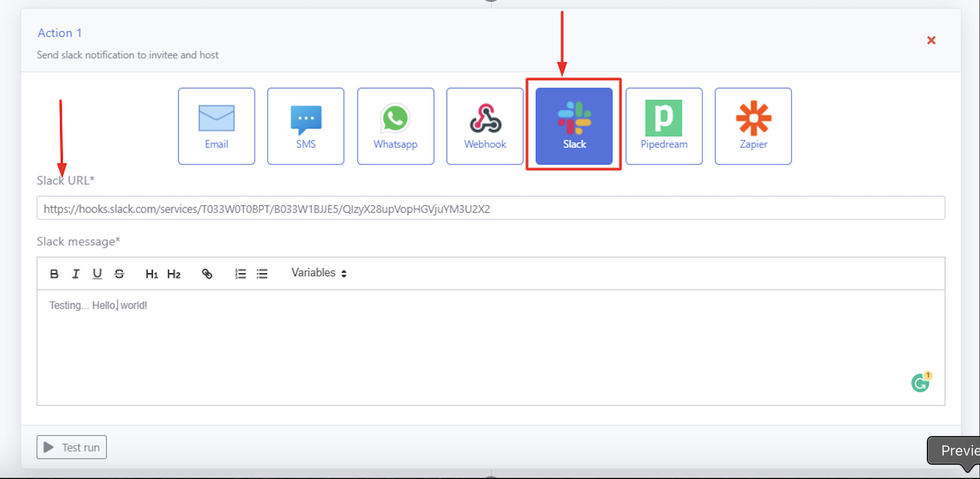The width and height of the screenshot is (980, 479).
Task: Select the Email action tile
Action: [x=216, y=126]
